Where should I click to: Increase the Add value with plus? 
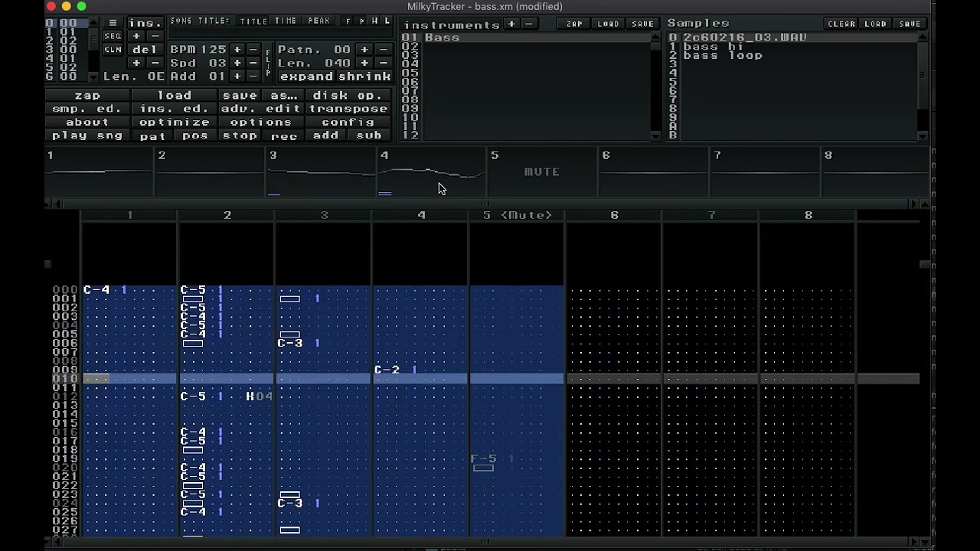point(237,76)
